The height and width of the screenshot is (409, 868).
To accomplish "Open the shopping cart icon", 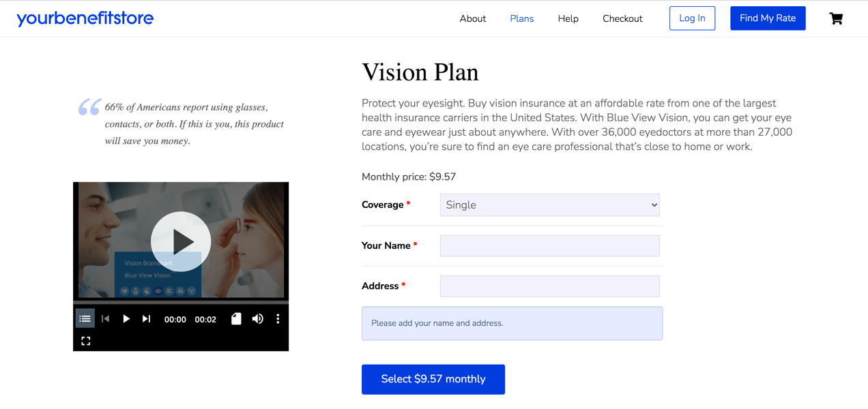I will click(x=836, y=18).
